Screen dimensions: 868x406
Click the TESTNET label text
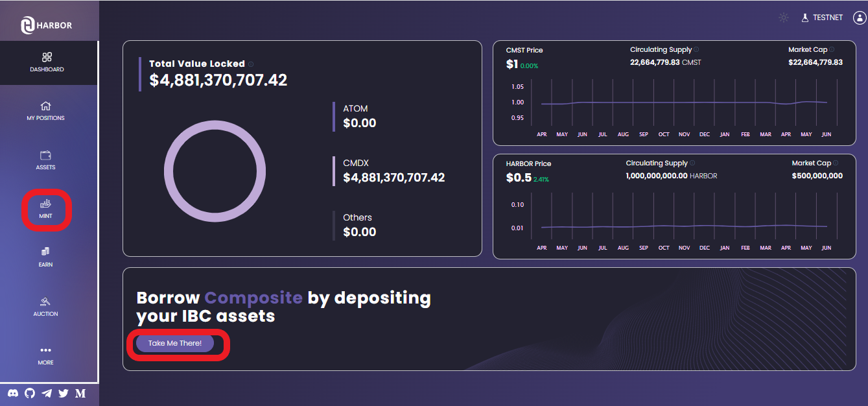[828, 18]
